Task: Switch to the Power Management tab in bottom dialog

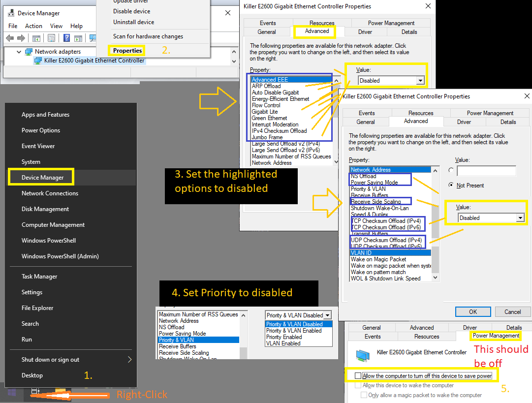Action: click(x=496, y=336)
